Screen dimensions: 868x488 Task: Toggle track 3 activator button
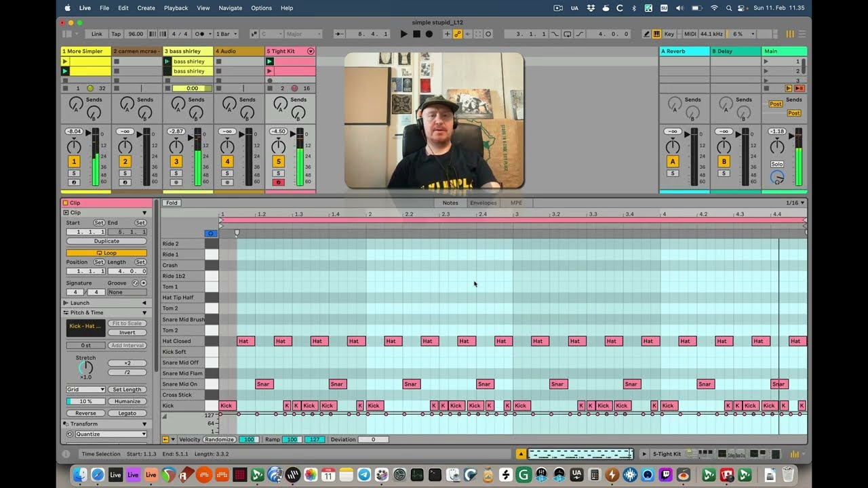(176, 161)
